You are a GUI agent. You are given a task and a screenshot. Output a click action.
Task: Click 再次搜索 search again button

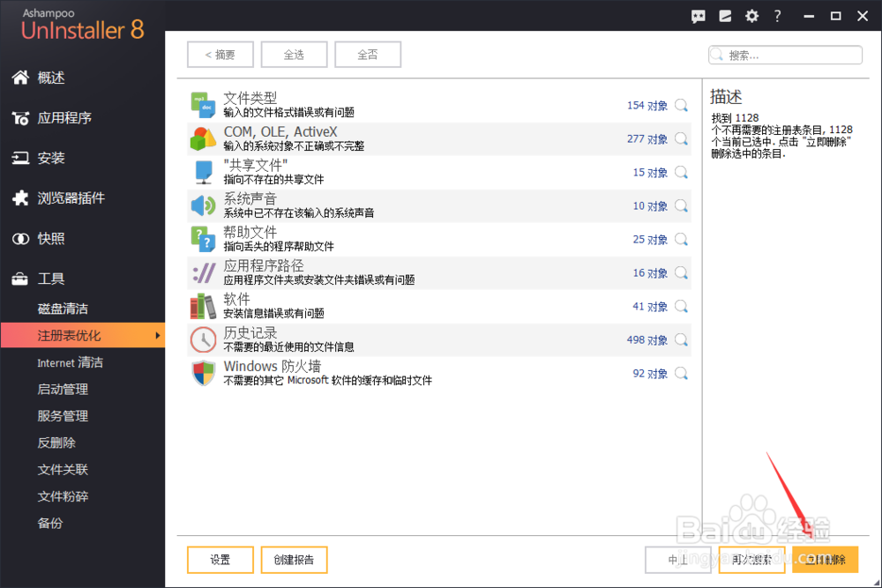[751, 560]
